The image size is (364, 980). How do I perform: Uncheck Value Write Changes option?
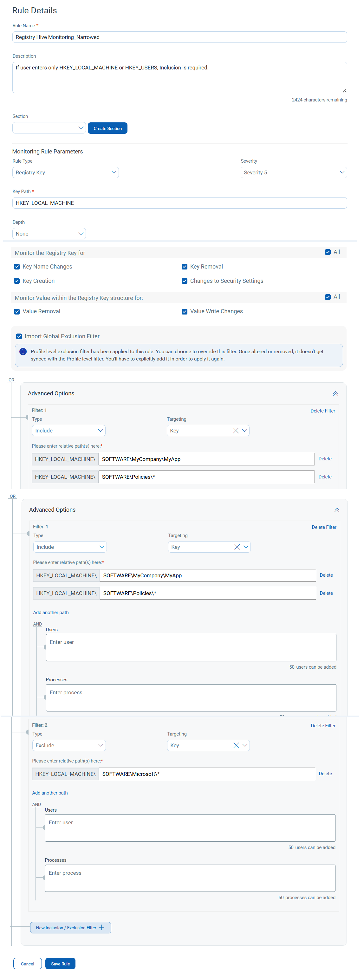point(185,312)
